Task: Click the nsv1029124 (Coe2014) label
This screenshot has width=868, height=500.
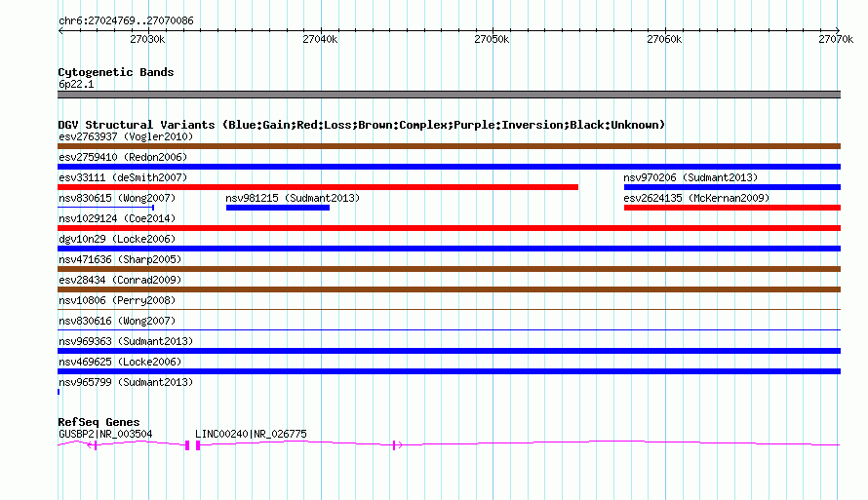Action: [117, 218]
